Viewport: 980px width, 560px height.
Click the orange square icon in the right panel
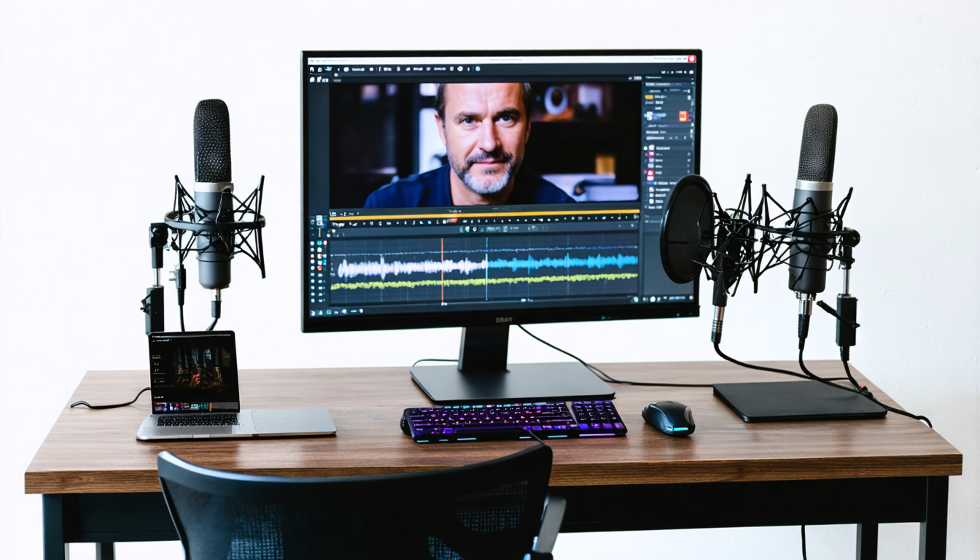pos(683,116)
